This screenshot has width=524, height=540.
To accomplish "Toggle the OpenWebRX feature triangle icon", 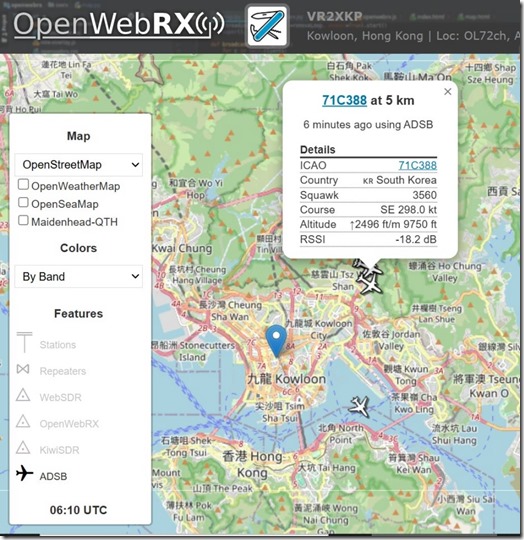I will [x=23, y=421].
